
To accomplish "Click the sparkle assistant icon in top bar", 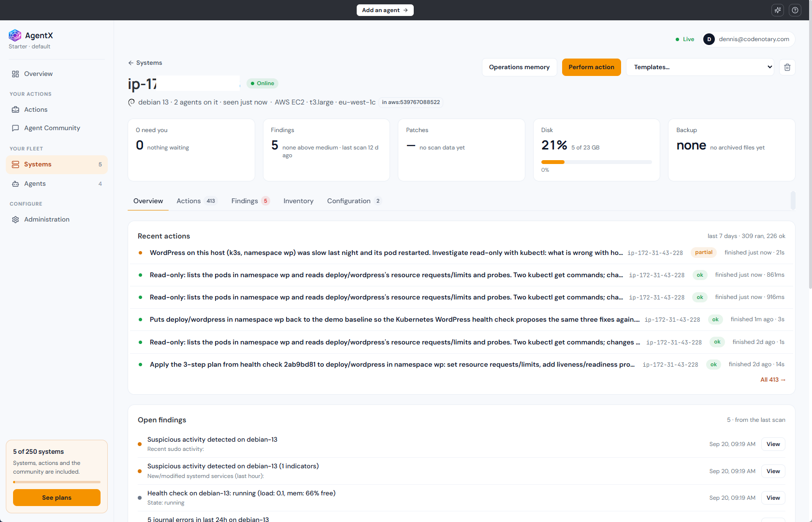I will coord(778,10).
